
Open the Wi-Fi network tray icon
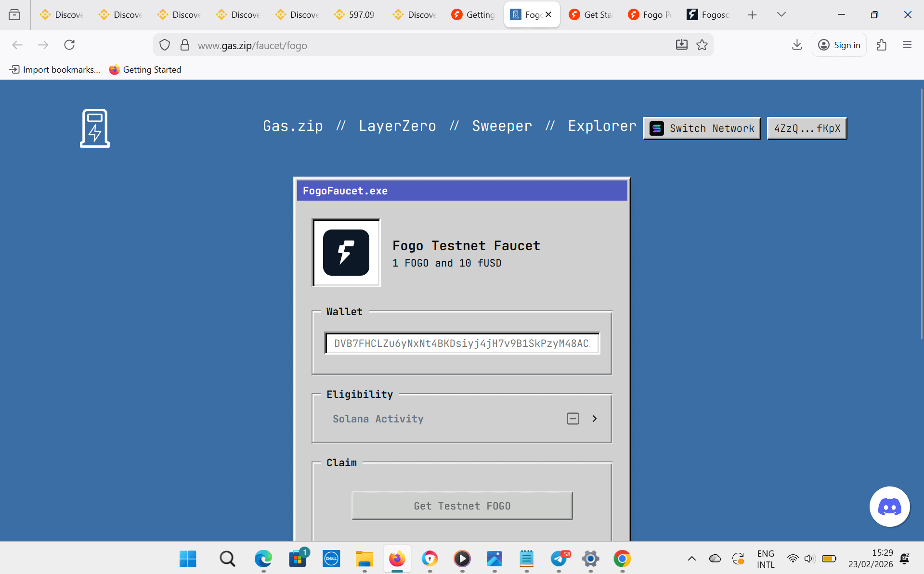[793, 559]
